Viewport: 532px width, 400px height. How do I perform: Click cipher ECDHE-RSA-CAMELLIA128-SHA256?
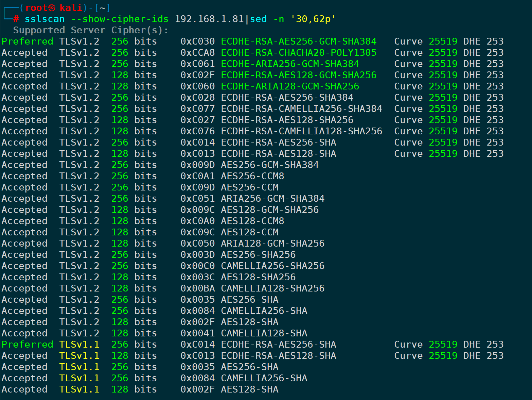[x=302, y=131]
